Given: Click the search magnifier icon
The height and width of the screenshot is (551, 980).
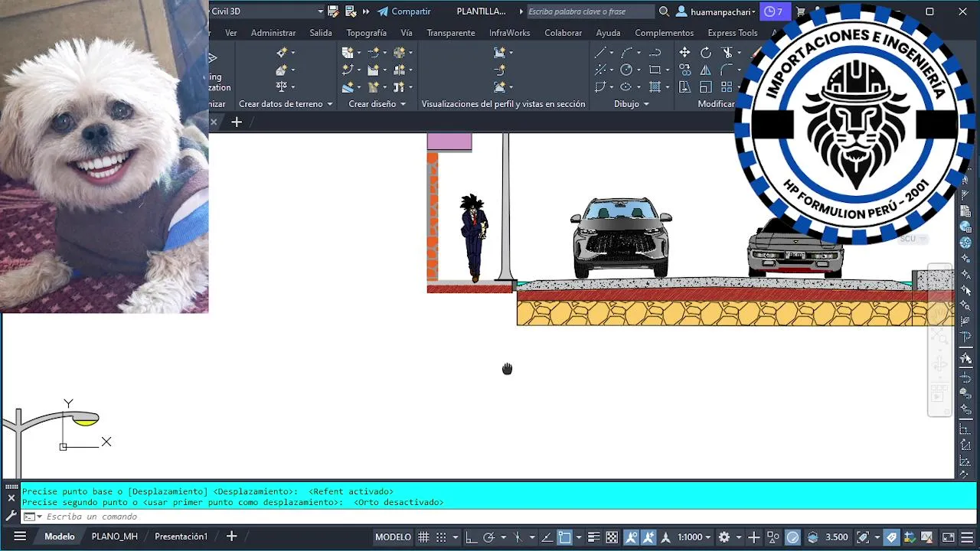Looking at the screenshot, I should click(x=664, y=11).
